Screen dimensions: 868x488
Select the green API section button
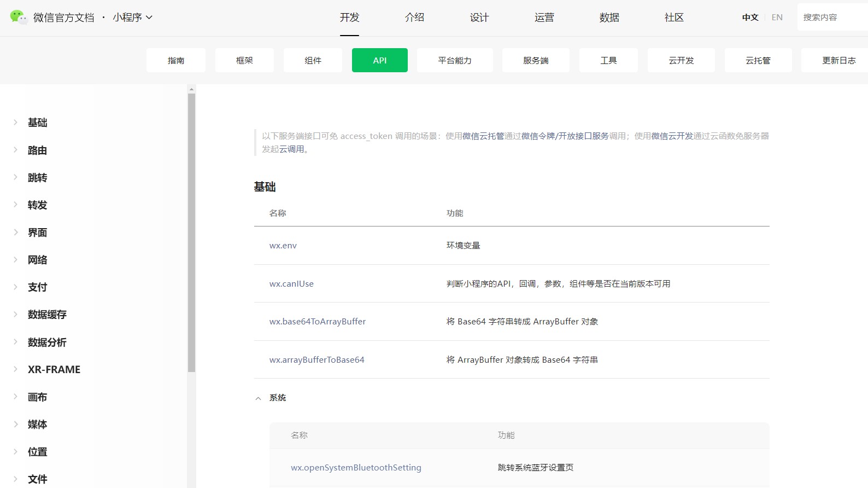(x=380, y=60)
